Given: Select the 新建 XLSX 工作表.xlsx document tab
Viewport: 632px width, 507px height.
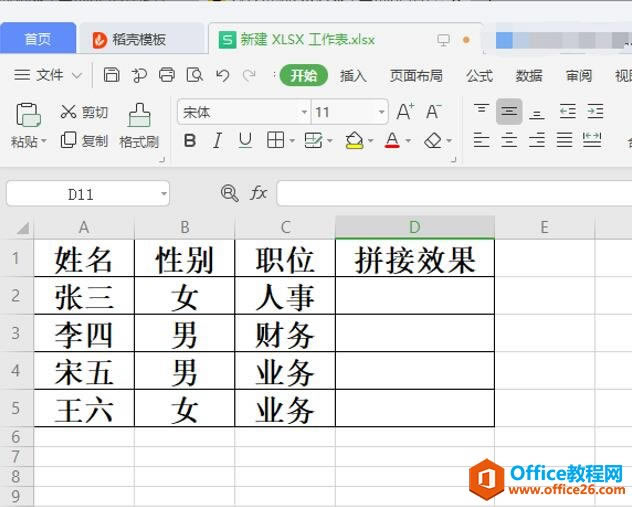Looking at the screenshot, I should tap(345, 39).
